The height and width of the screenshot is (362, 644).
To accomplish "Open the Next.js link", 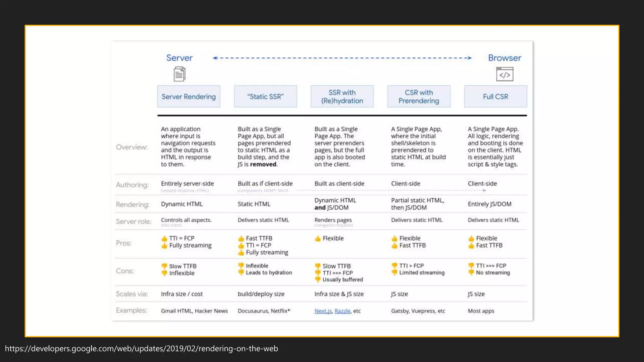I will tap(323, 311).
